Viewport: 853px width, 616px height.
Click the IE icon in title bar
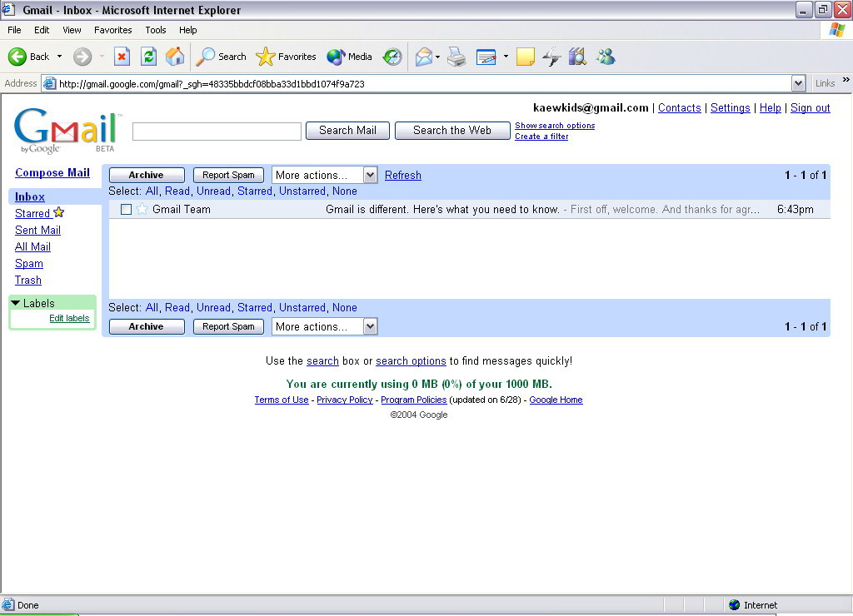[8, 9]
